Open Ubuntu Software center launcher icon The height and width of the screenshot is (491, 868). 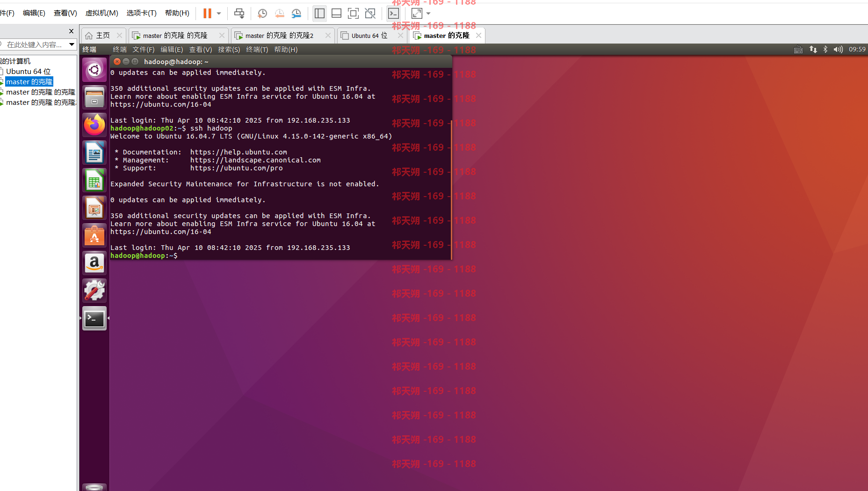(x=94, y=235)
